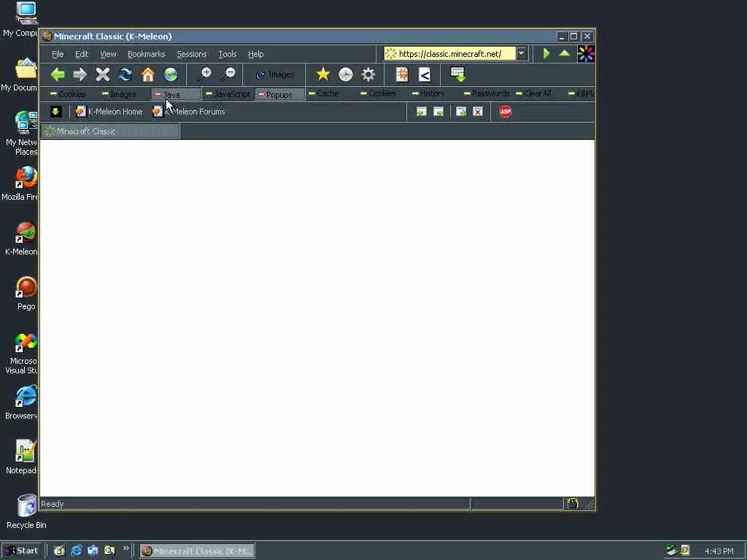
Task: Click the blue angle-bracket source icon
Action: [x=425, y=74]
